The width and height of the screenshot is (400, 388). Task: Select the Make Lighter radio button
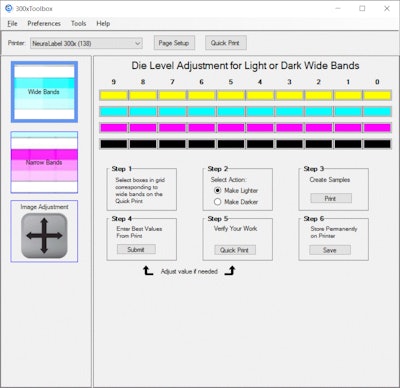coord(218,190)
